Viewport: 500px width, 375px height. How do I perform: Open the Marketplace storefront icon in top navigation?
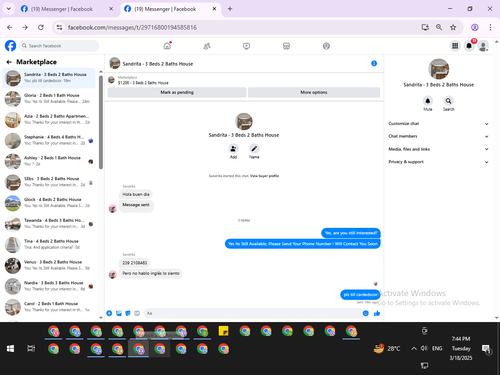pos(286,46)
